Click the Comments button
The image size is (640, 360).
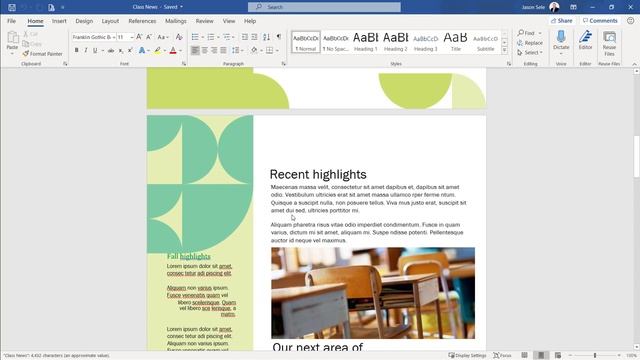600,20
